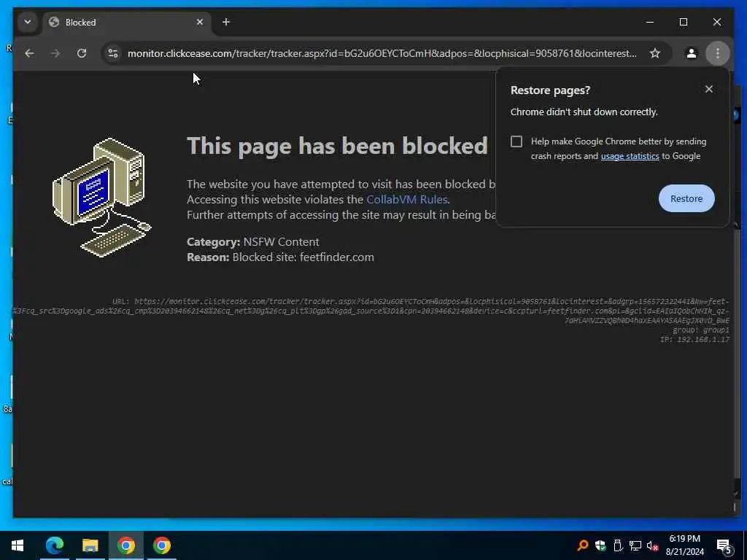Screen dimensions: 747x560
Task: Close the Chrome window
Action: click(x=716, y=22)
